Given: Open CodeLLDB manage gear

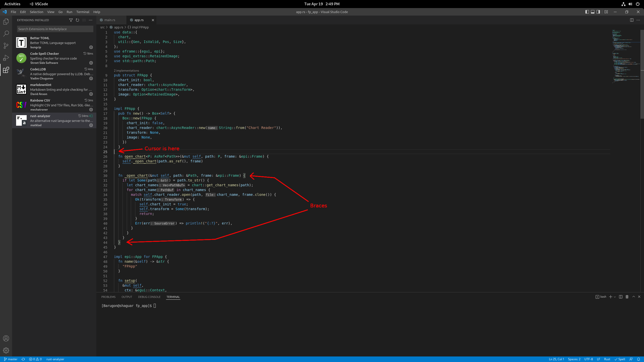Looking at the screenshot, I should pos(91,78).
